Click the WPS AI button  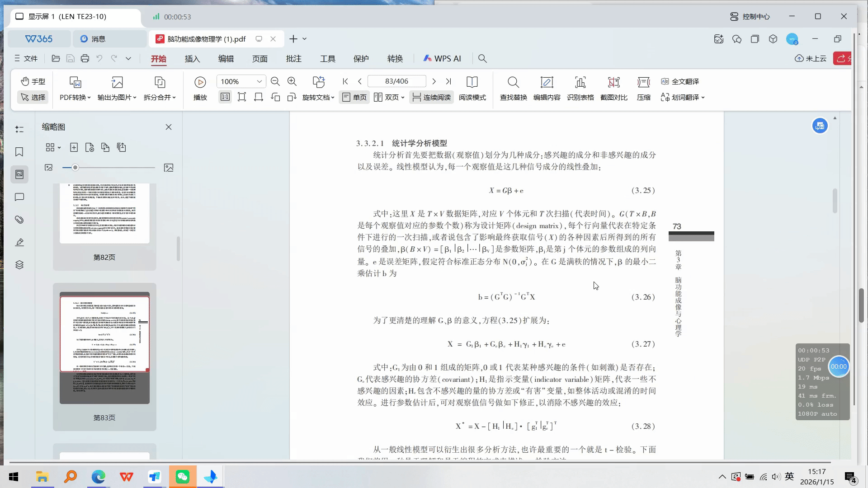click(x=442, y=59)
